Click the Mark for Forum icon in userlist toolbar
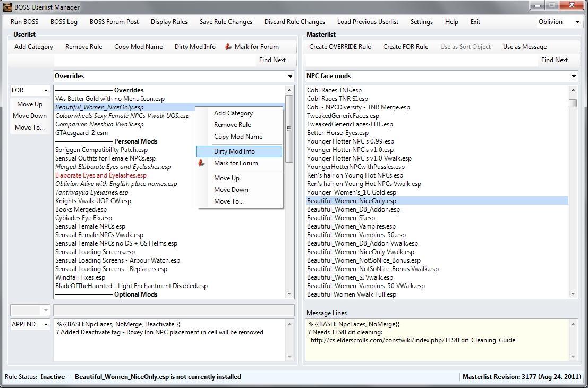 pos(228,47)
